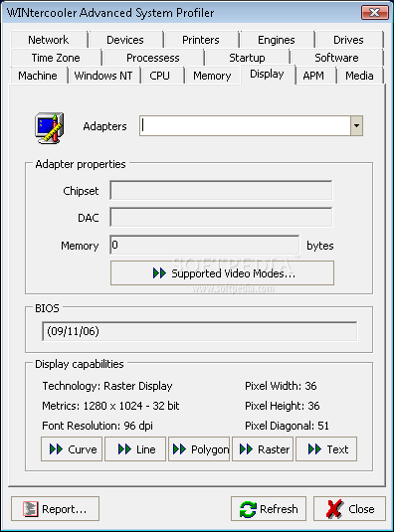Select the Printers tab
This screenshot has width=394, height=532.
coord(201,40)
